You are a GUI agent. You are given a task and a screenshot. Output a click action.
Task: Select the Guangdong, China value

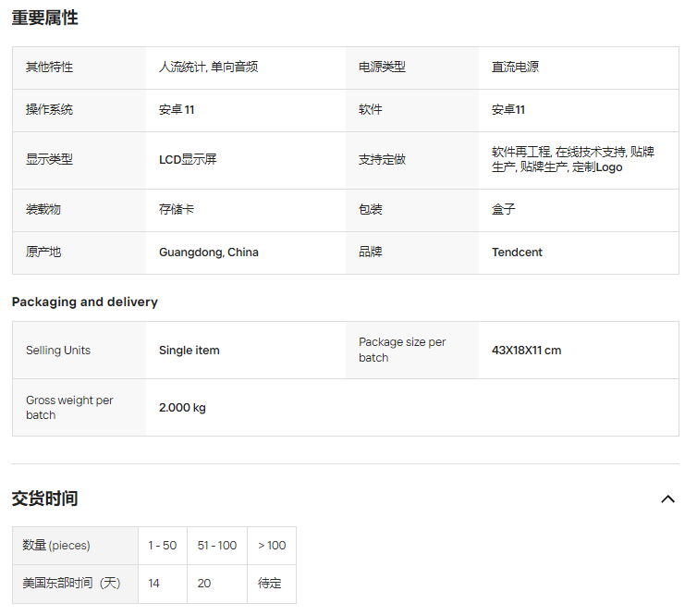click(x=209, y=253)
